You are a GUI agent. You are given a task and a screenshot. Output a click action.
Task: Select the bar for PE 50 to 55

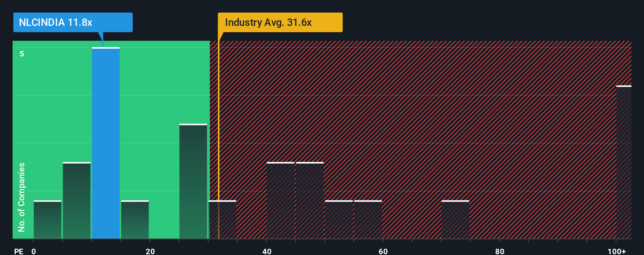coord(339,219)
